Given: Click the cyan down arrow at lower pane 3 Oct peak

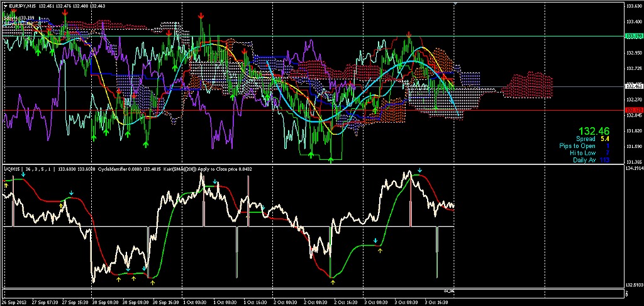Looking at the screenshot, I should tap(419, 170).
